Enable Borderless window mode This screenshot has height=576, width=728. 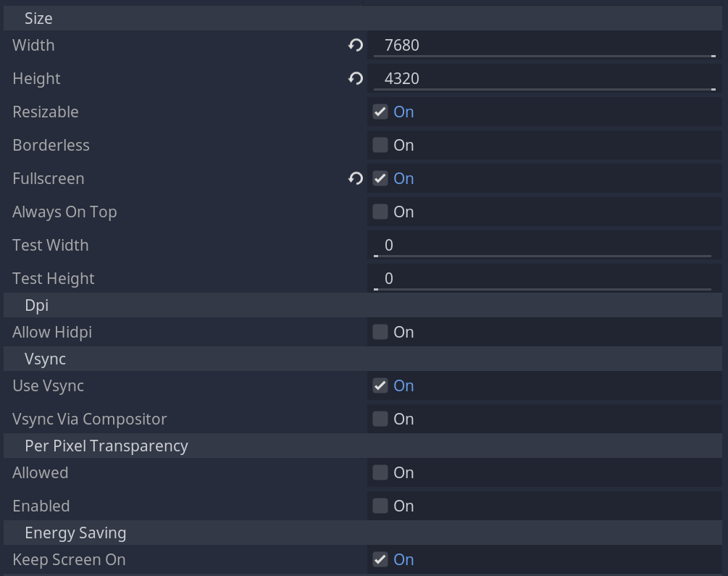click(x=380, y=145)
